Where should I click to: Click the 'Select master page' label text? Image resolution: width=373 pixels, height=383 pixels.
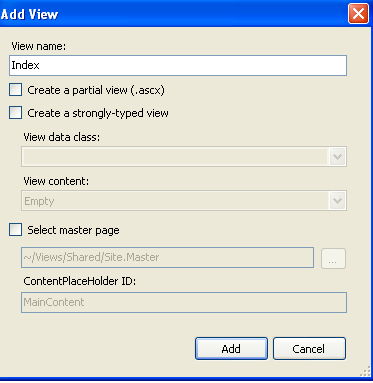pos(73,230)
